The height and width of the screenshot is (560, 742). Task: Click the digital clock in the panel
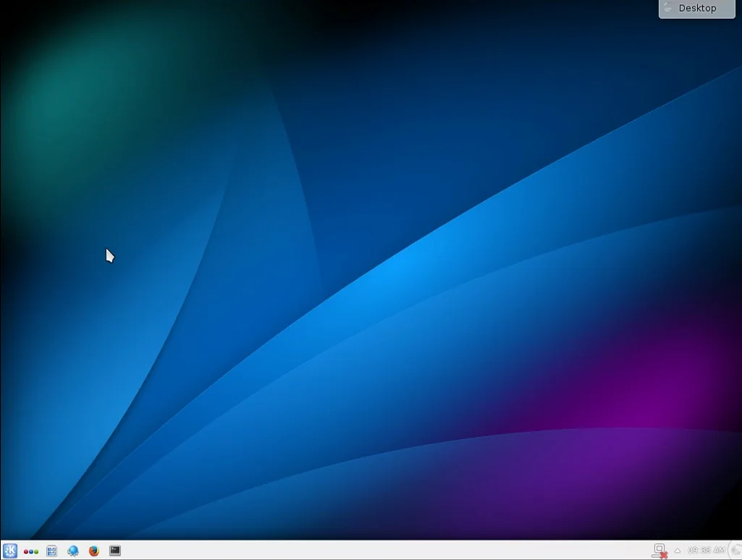click(x=706, y=551)
